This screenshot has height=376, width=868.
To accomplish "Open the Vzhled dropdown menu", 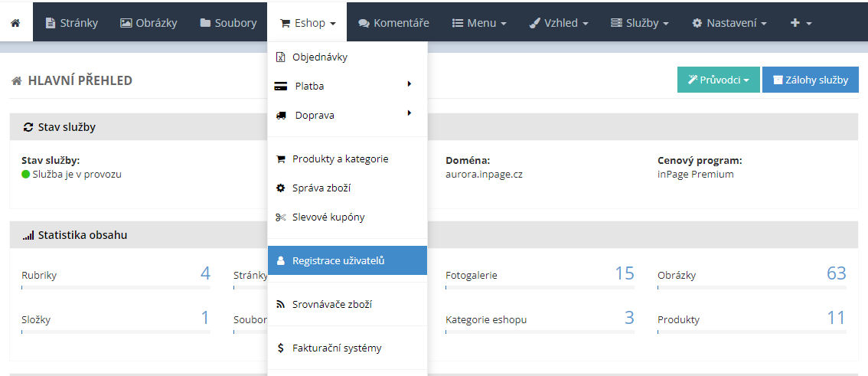I will coord(559,23).
